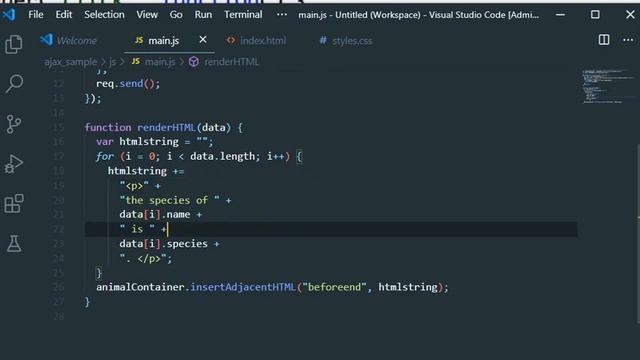This screenshot has height=360, width=640.
Task: Click "the species of " string line
Action: [x=175, y=200]
